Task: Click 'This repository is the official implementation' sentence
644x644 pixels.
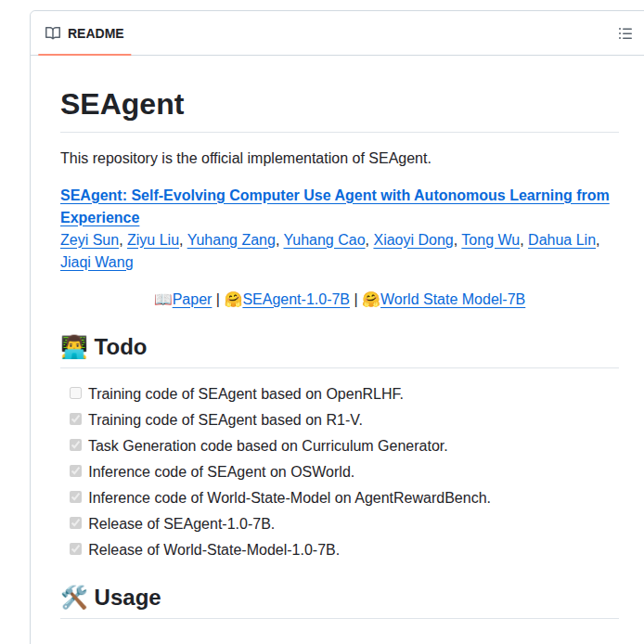Action: (246, 158)
